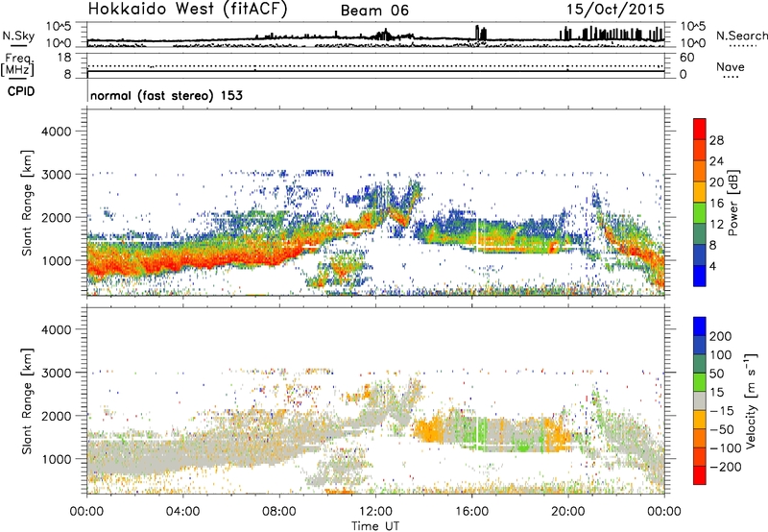This screenshot has height=532, width=768.
Task: Click the '60' Nave tick label
Action: click(686, 58)
